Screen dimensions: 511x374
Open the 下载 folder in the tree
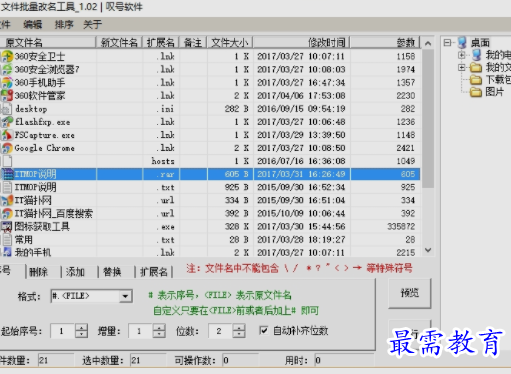[x=476, y=80]
